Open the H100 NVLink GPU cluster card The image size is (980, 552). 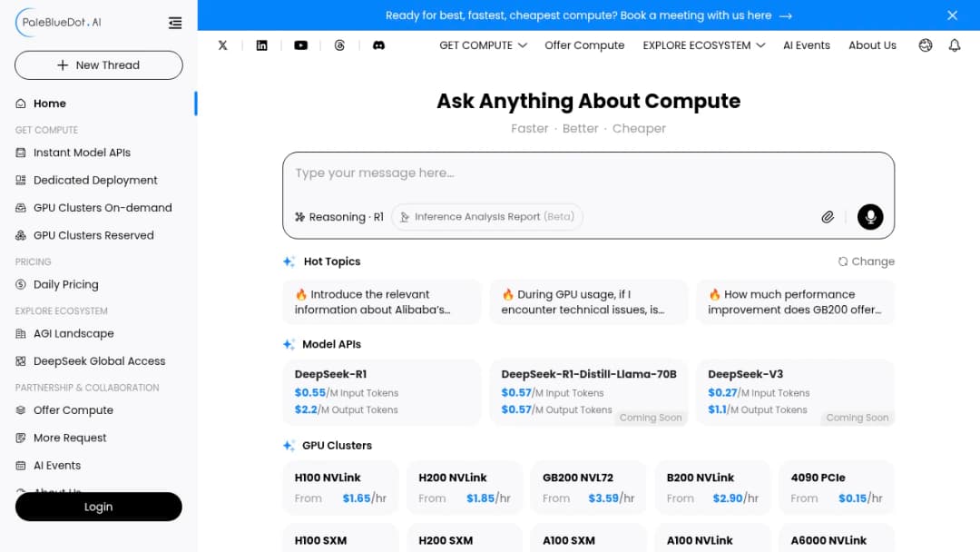coord(340,488)
